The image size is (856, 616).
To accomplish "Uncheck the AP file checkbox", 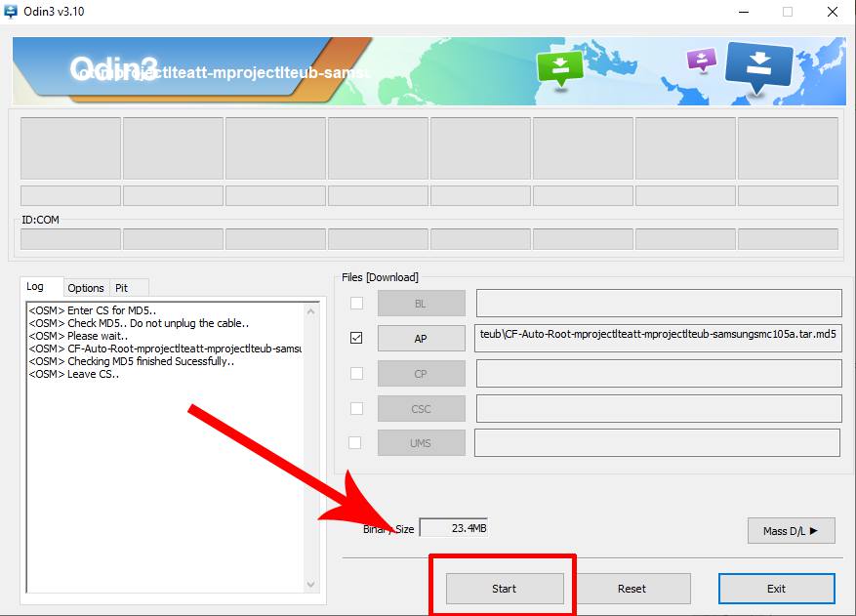I will (x=356, y=338).
